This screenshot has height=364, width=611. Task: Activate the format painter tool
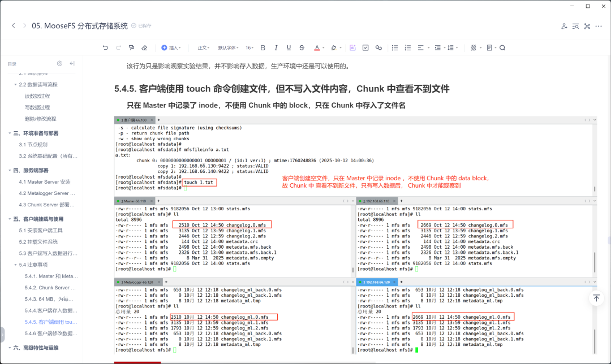point(131,47)
